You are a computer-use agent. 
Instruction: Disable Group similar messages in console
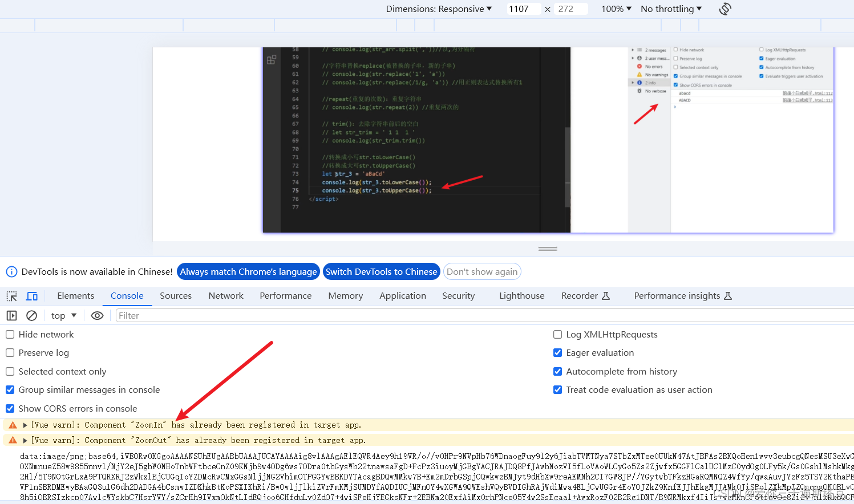(10, 390)
